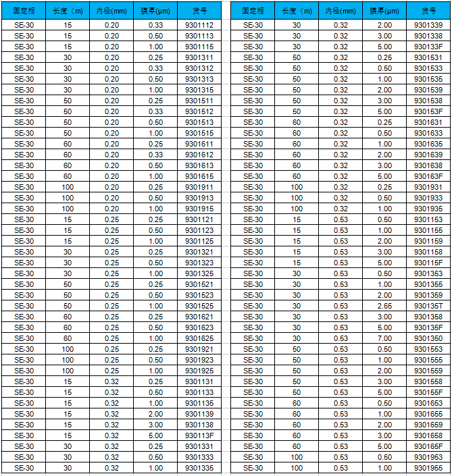The width and height of the screenshot is (452, 476).
Task: Click the 7.00 film thickness cell
Action: point(384,338)
